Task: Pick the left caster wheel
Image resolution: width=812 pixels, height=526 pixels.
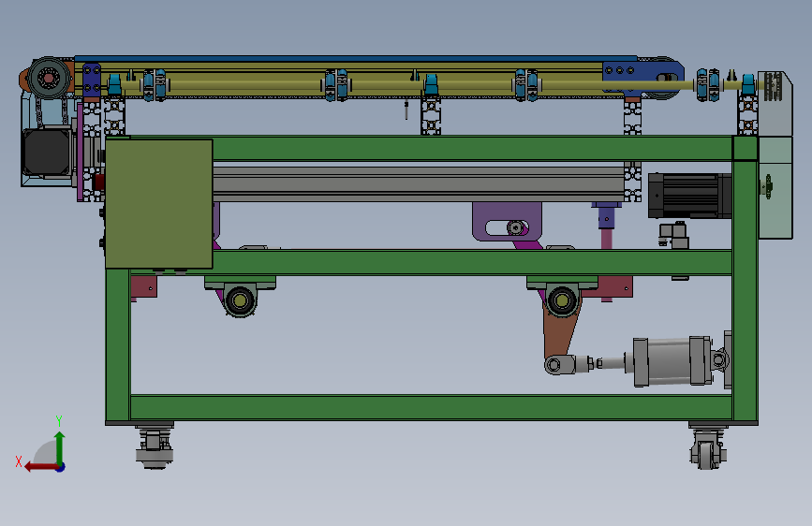Action: pyautogui.click(x=155, y=447)
